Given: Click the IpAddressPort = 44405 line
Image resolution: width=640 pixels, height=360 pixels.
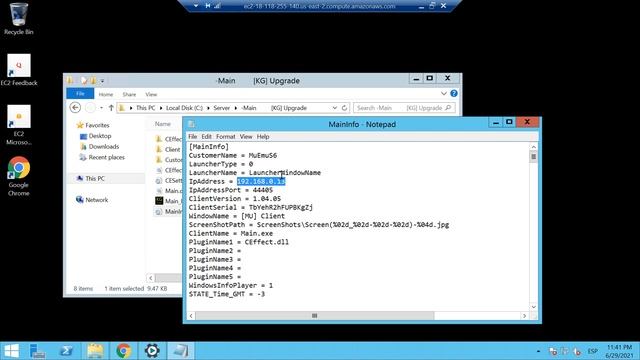Looking at the screenshot, I should (x=231, y=190).
